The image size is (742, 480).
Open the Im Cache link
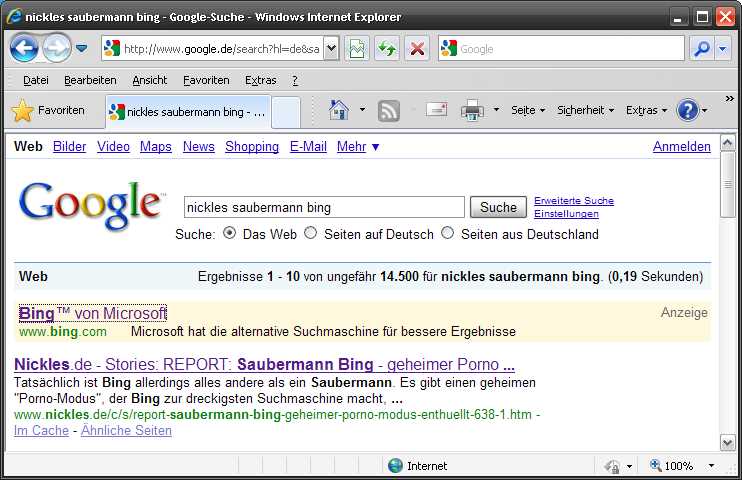point(41,431)
